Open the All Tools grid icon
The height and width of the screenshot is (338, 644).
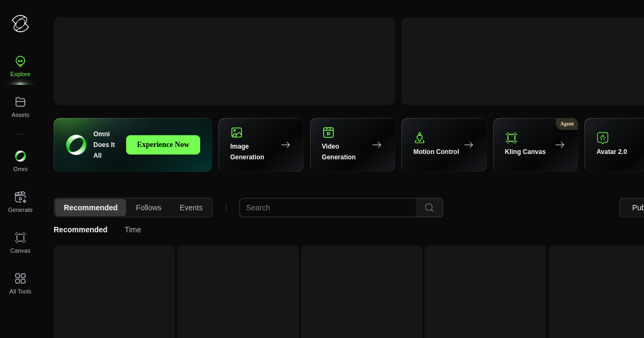20,278
